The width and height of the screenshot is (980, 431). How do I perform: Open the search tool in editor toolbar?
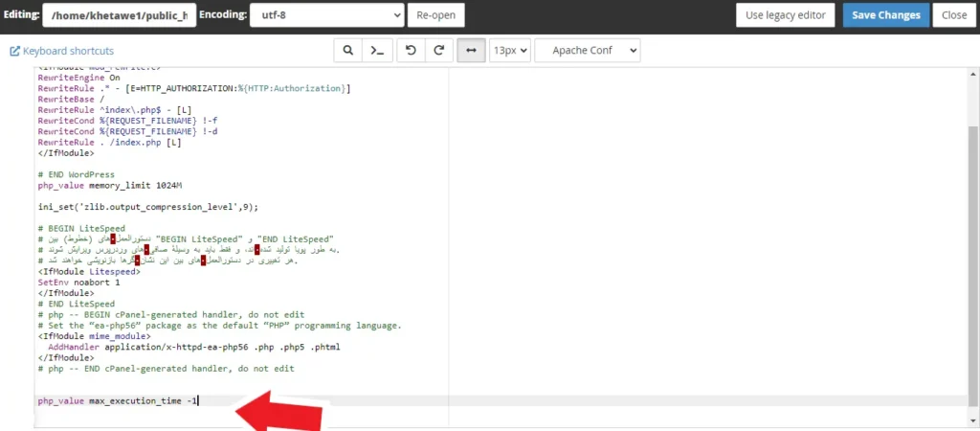click(x=347, y=51)
